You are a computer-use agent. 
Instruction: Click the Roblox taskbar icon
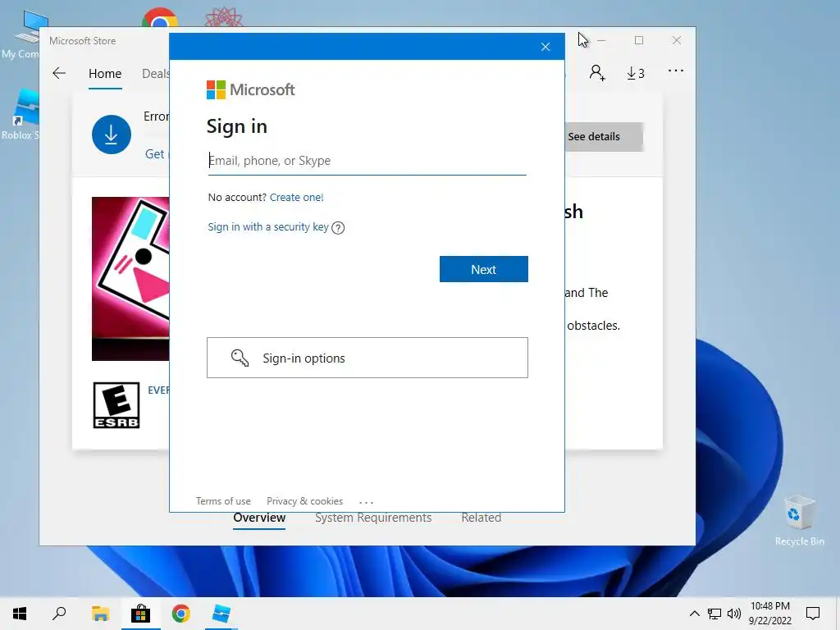pyautogui.click(x=221, y=614)
